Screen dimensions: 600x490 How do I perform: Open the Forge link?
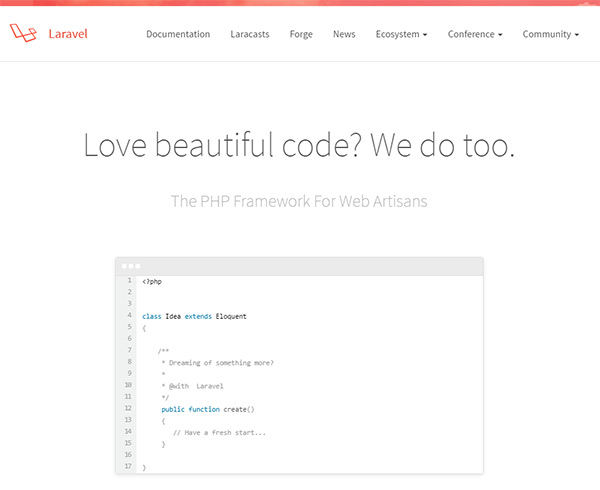click(x=301, y=34)
